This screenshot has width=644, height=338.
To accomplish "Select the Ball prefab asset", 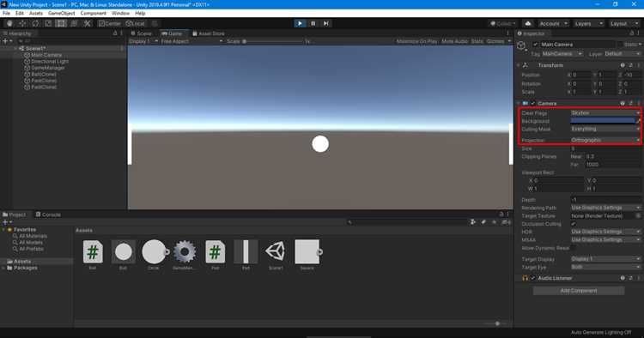I will [x=123, y=252].
